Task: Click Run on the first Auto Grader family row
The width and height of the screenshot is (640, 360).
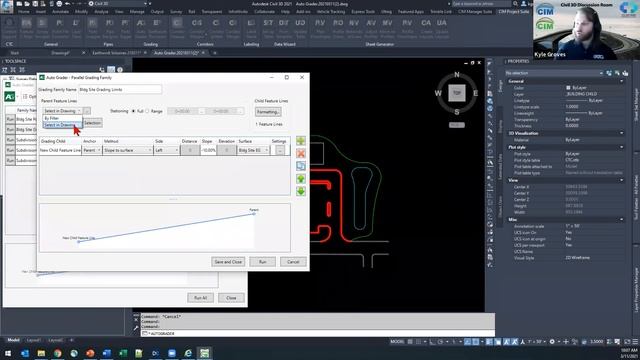Action: pyautogui.click(x=10, y=119)
